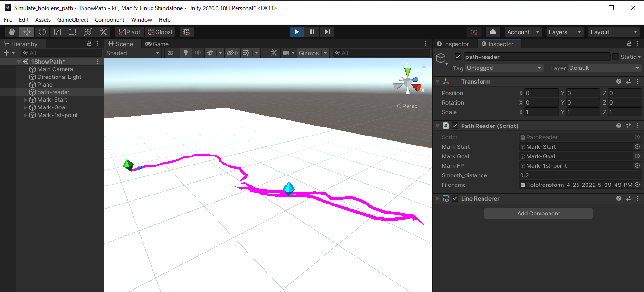The height and width of the screenshot is (292, 644).
Task: Switch to the Game tab
Action: (x=157, y=44)
